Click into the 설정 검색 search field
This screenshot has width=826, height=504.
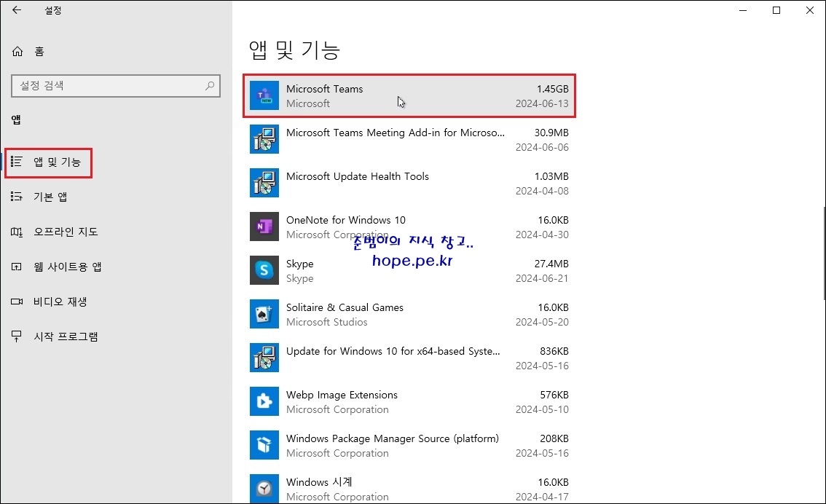click(x=115, y=86)
